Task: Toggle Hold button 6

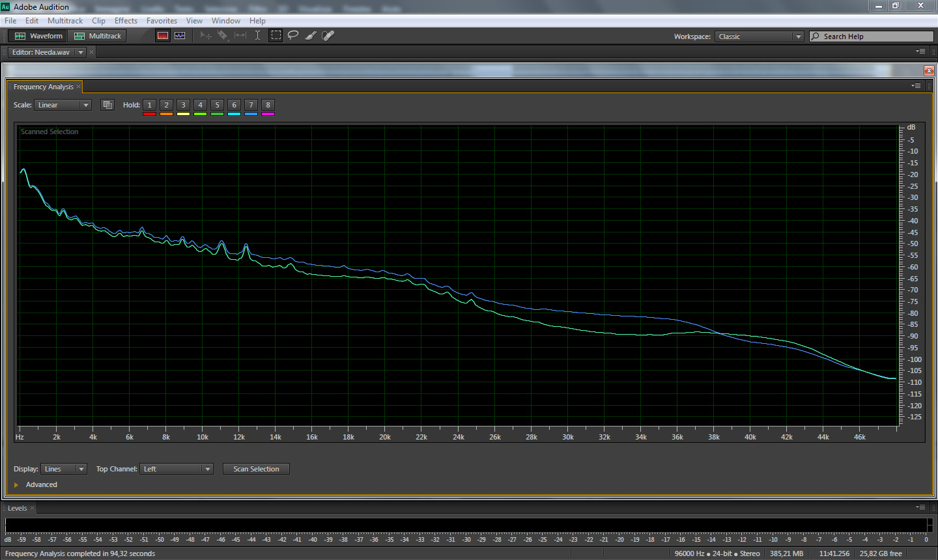Action: 234,105
